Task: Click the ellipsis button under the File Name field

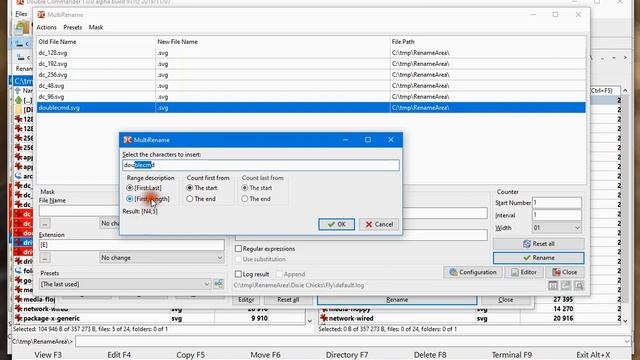Action: point(45,224)
